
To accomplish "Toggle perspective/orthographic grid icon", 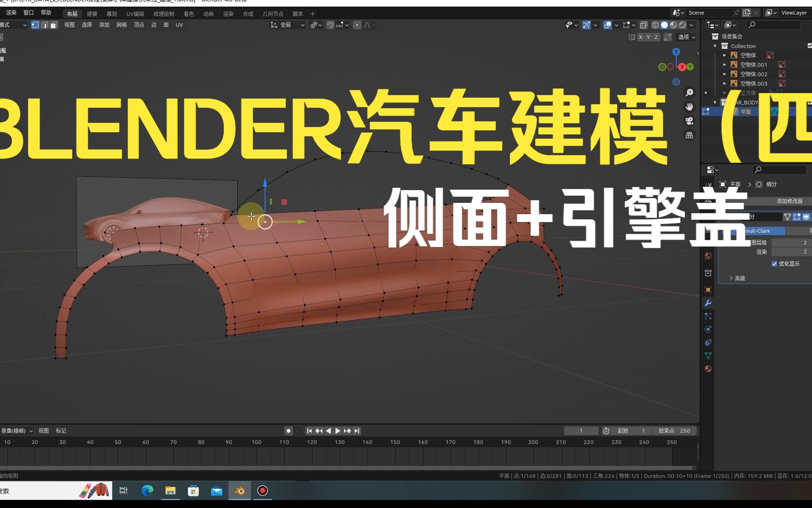I will pos(689,135).
